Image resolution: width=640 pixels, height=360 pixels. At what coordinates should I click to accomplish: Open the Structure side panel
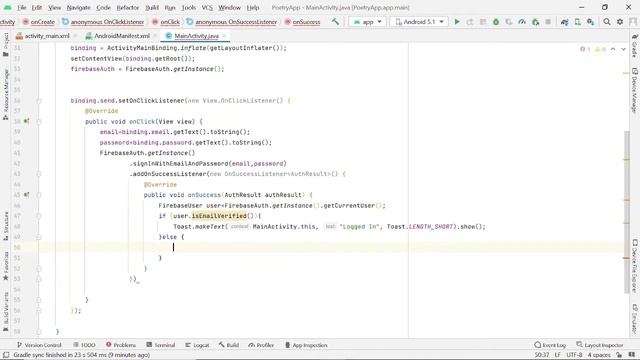tap(5, 226)
